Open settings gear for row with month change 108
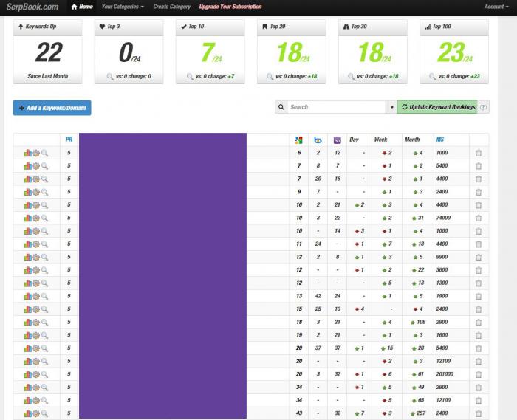Image resolution: width=517 pixels, height=420 pixels. (x=36, y=322)
